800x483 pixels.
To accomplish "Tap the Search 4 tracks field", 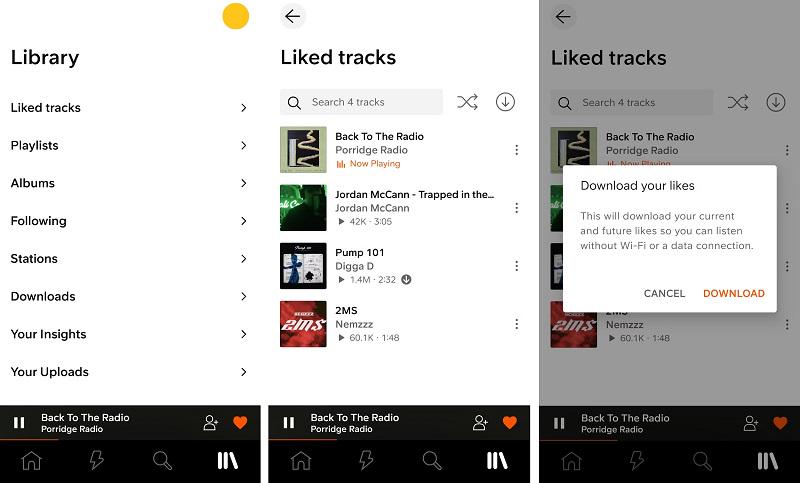I will point(361,102).
